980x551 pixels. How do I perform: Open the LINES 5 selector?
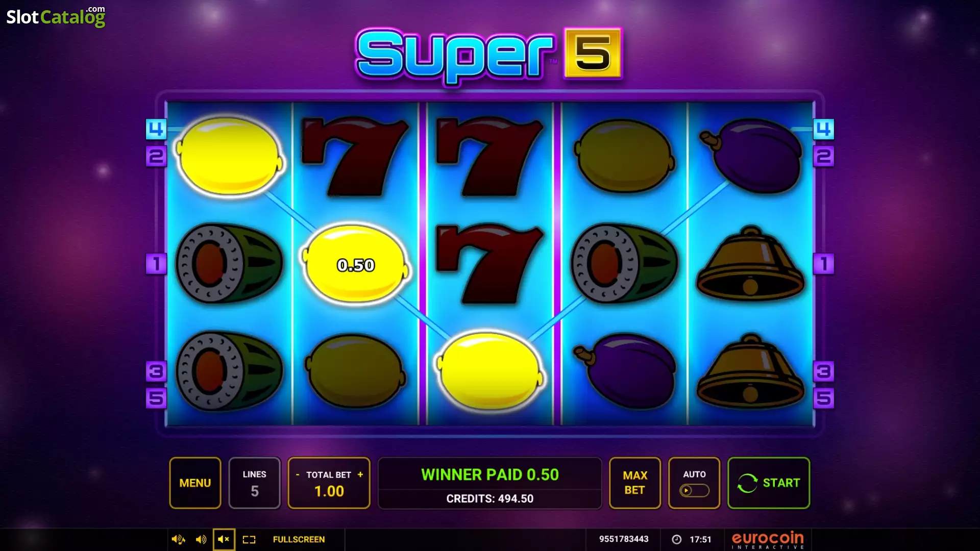point(254,483)
